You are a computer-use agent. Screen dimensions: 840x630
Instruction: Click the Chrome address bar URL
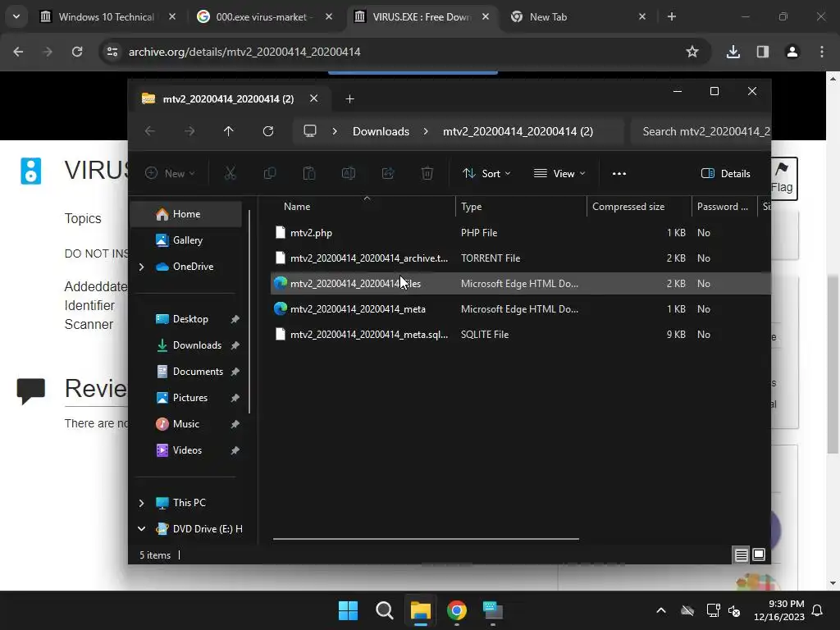pos(244,52)
